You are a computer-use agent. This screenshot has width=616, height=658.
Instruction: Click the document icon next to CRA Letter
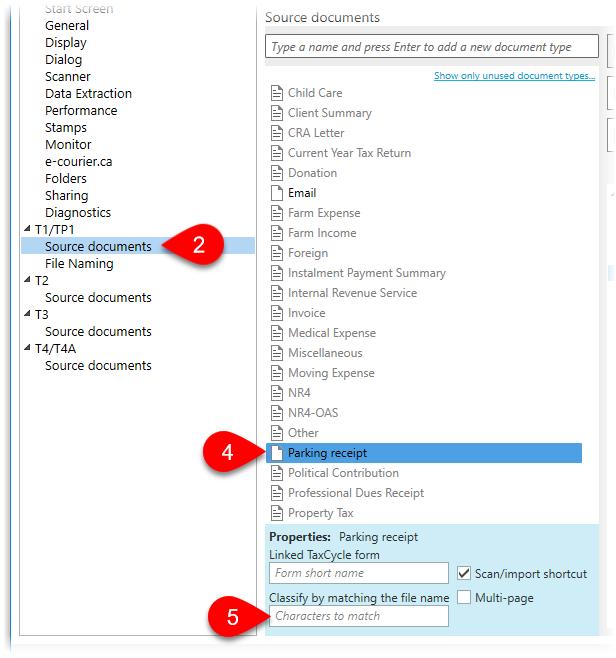277,133
